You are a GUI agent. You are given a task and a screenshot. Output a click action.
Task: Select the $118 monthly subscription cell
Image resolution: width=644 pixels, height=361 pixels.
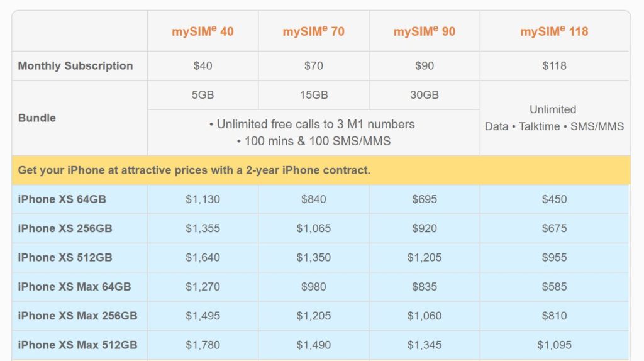click(x=554, y=66)
